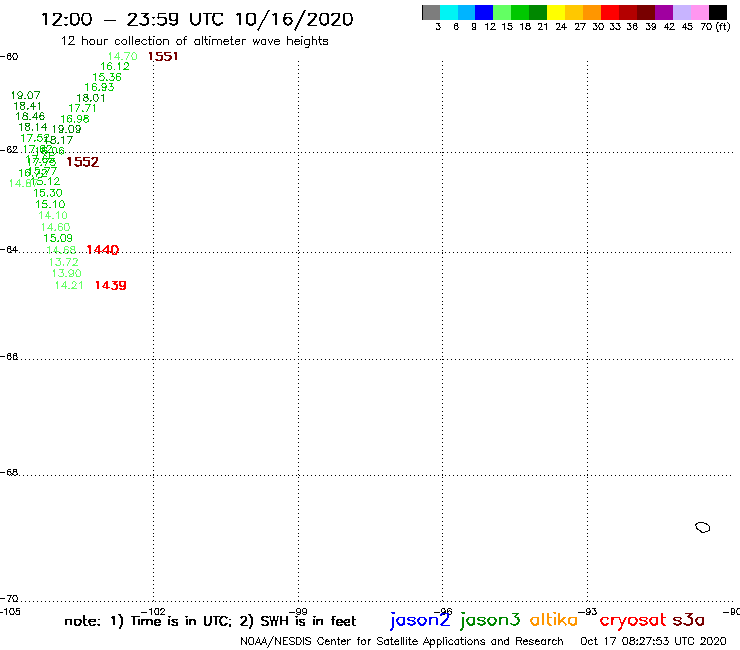Click the '-93' longitude axis label
Image resolution: width=740 pixels, height=650 pixels.
coord(588,612)
